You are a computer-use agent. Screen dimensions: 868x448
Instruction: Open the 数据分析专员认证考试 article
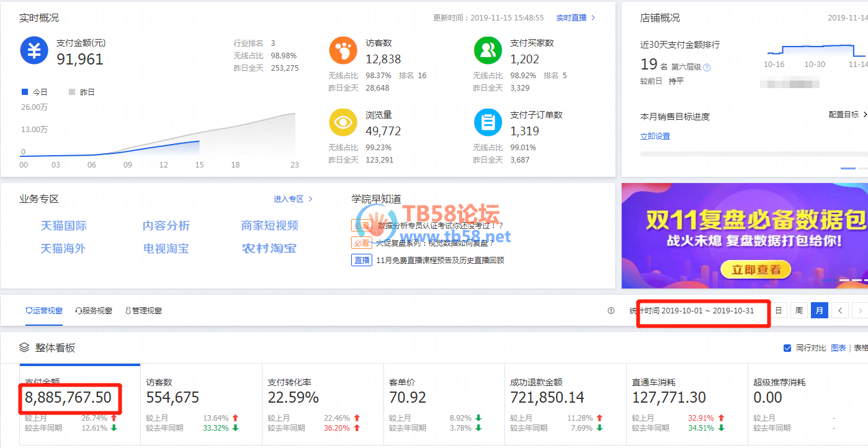[440, 226]
